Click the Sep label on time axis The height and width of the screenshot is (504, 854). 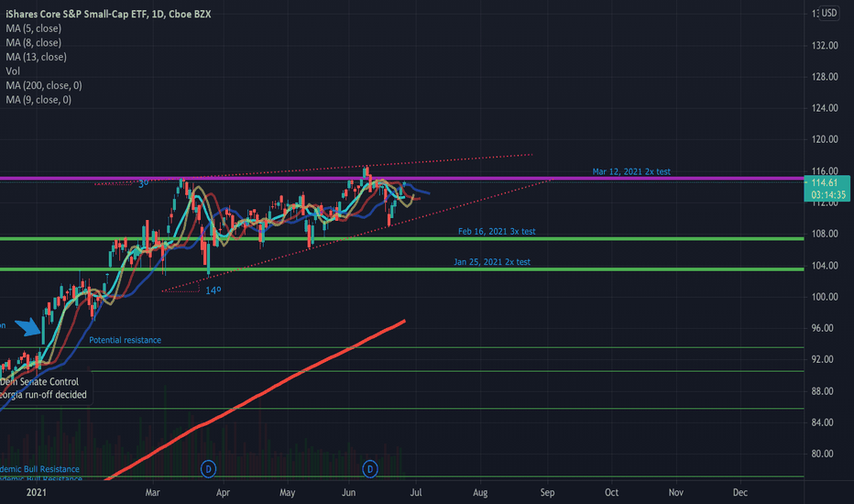547,493
